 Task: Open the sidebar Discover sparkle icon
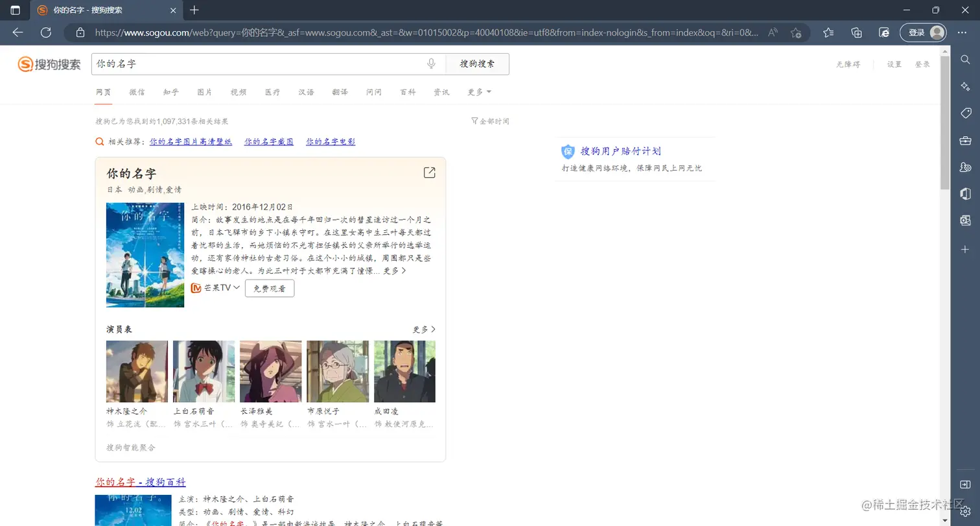point(965,86)
